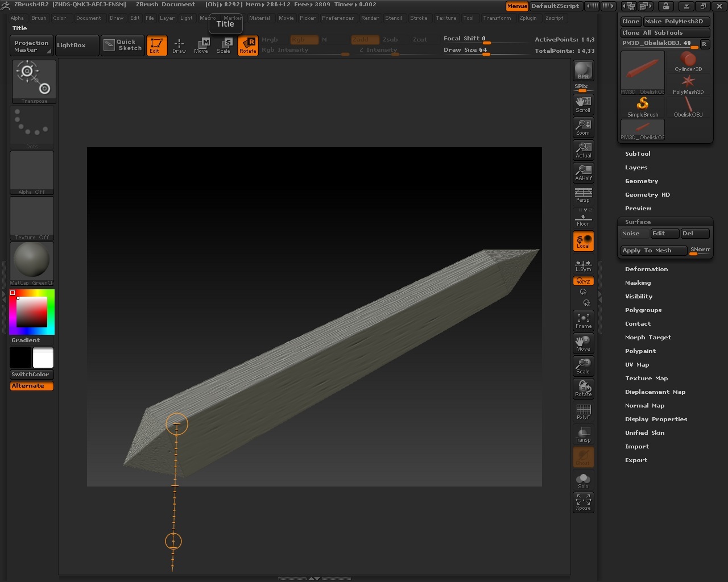
Task: Open the Render menu
Action: pos(370,18)
